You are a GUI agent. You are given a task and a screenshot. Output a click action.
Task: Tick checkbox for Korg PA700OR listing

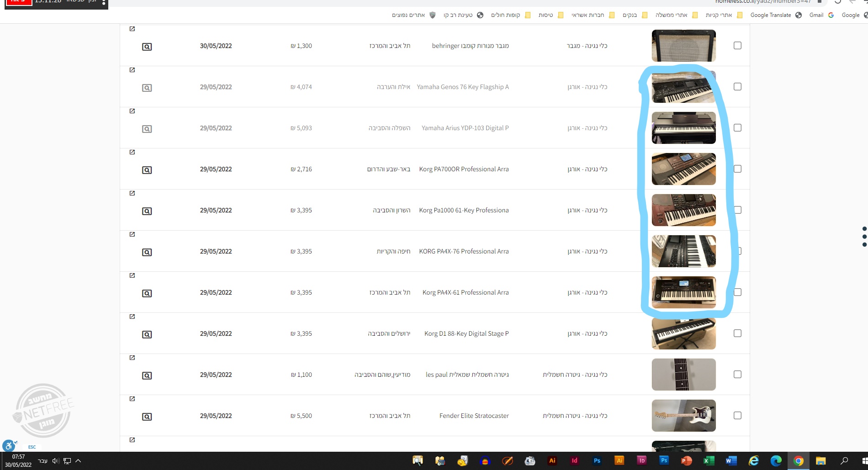coord(737,169)
